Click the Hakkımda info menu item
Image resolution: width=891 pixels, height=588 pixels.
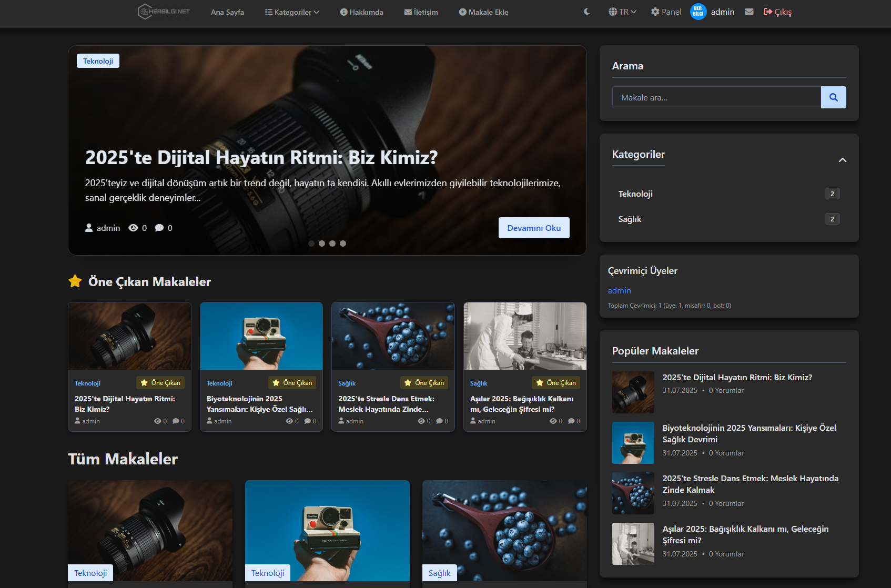361,12
